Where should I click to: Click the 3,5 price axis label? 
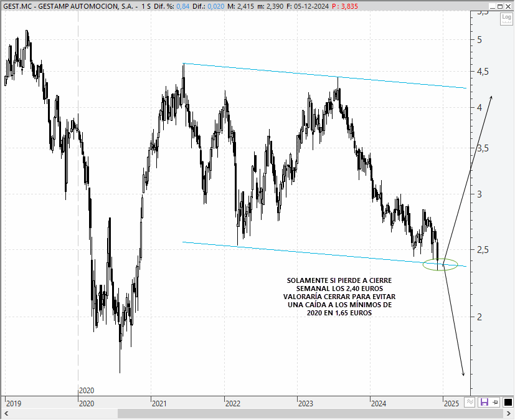click(x=483, y=148)
